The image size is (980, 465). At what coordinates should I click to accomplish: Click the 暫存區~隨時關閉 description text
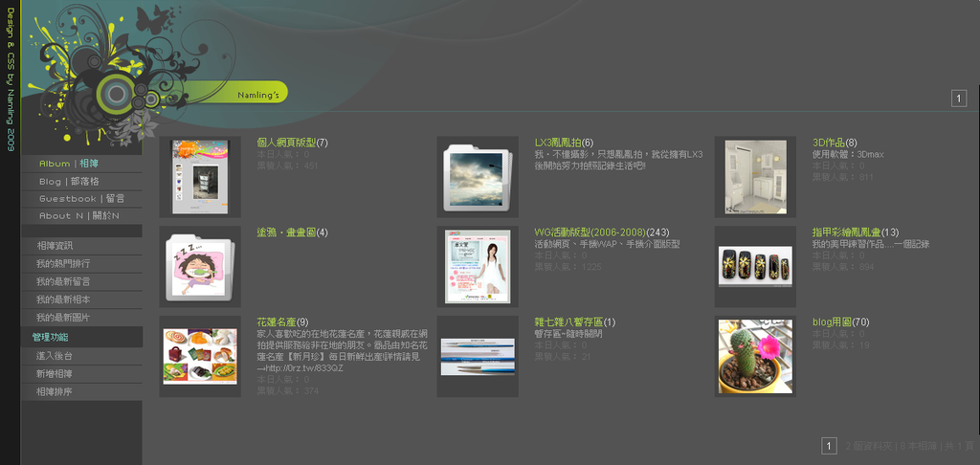pyautogui.click(x=568, y=334)
